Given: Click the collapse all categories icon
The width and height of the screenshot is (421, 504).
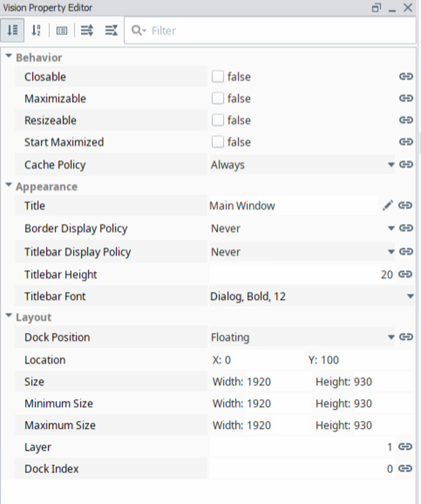Looking at the screenshot, I should click(112, 31).
